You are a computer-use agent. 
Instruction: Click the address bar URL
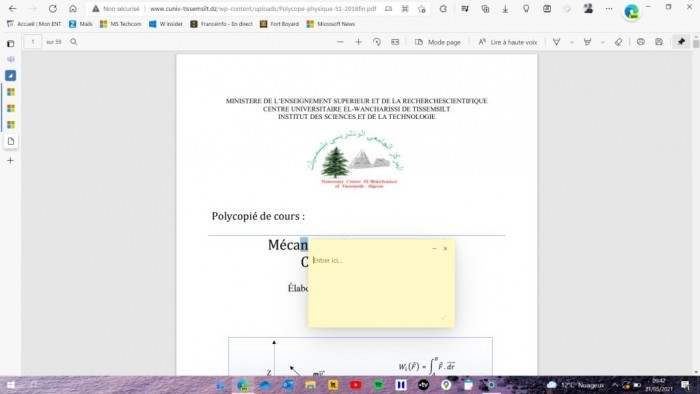pos(263,8)
